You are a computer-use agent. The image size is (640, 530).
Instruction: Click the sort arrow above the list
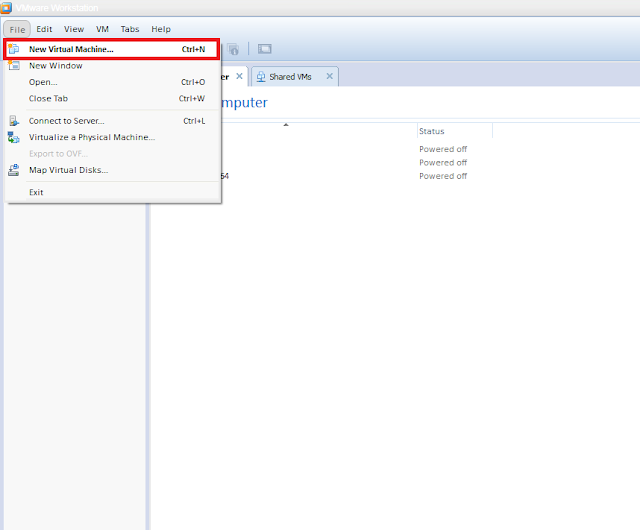click(286, 125)
